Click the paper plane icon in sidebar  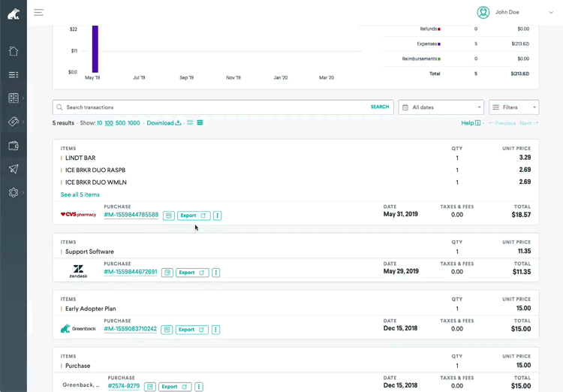point(14,169)
